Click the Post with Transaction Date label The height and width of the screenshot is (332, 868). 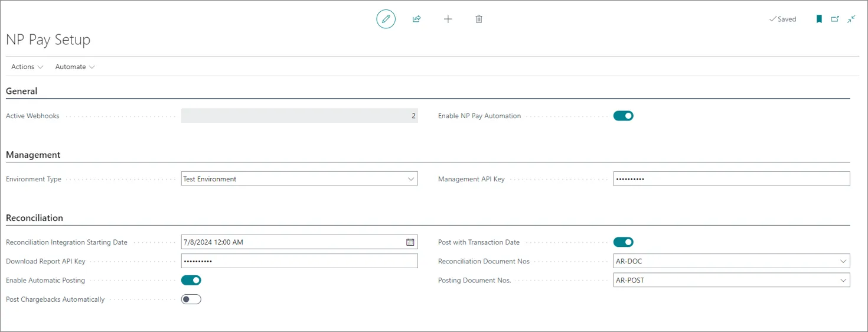tap(479, 242)
